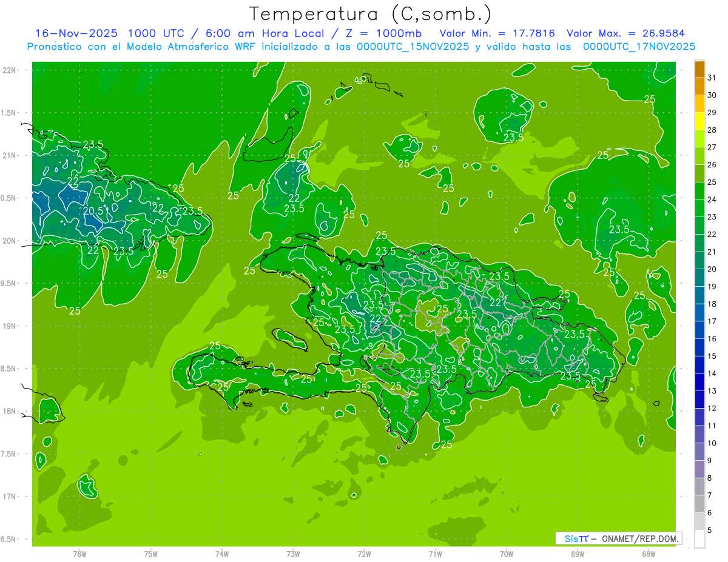Click the "71W" longitude axis label
The height and width of the screenshot is (562, 728).
pyautogui.click(x=435, y=554)
